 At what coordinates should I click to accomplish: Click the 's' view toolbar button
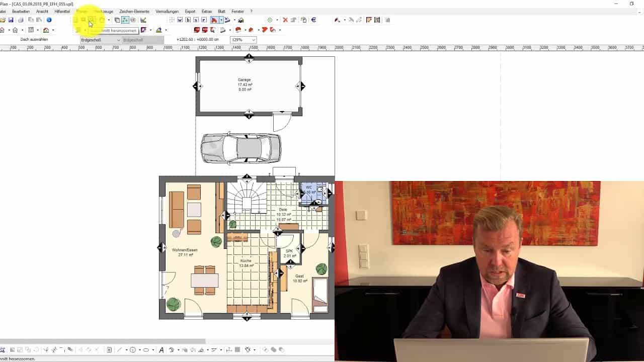pyautogui.click(x=196, y=20)
